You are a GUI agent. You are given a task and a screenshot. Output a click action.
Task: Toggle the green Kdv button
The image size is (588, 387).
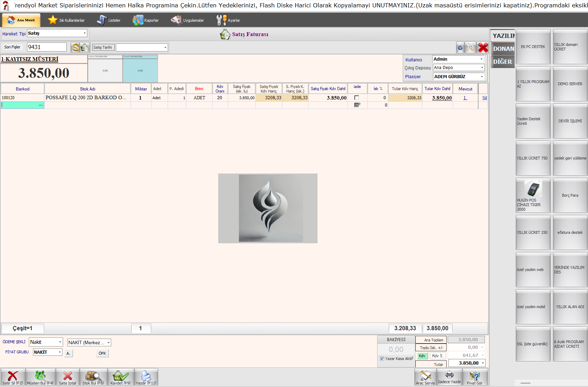422,356
